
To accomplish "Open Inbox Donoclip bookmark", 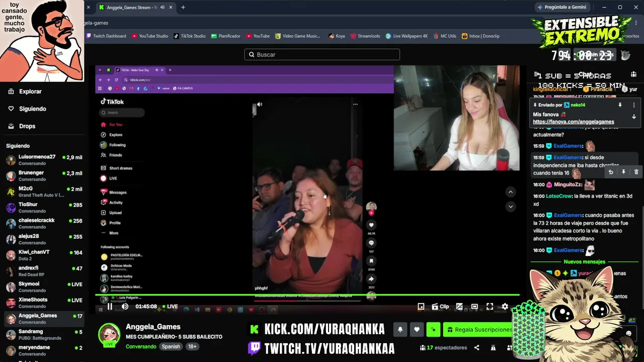I will 480,36.
